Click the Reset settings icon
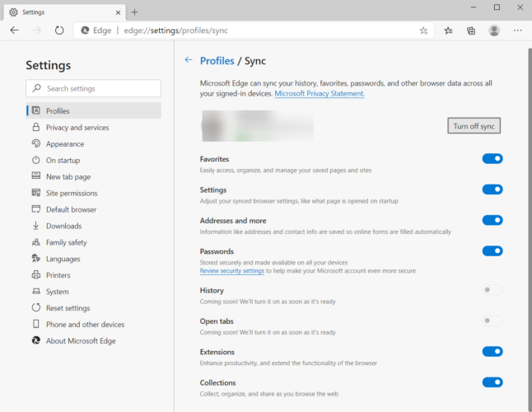Viewport: 532px width, 412px height. tap(36, 307)
